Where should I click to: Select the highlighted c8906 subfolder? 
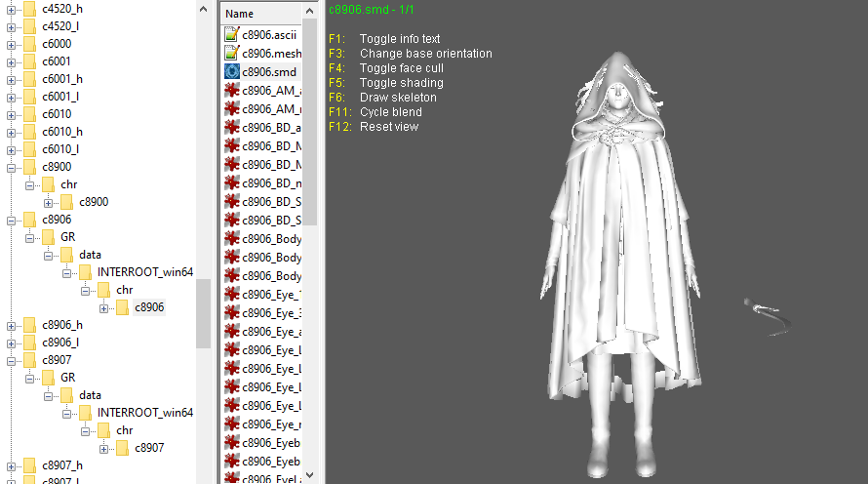tap(149, 307)
